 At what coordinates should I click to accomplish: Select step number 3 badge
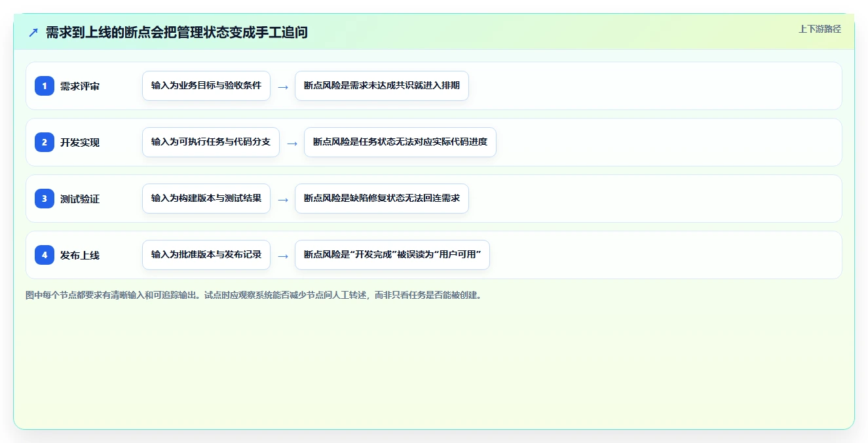pyautogui.click(x=45, y=199)
